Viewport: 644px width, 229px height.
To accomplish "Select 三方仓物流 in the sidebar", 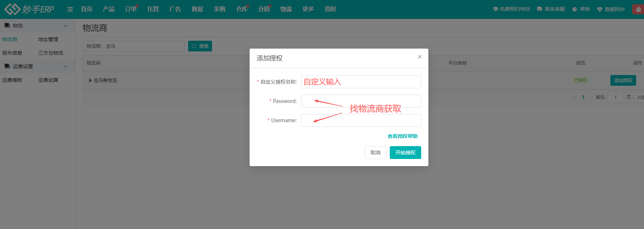I will pyautogui.click(x=51, y=53).
